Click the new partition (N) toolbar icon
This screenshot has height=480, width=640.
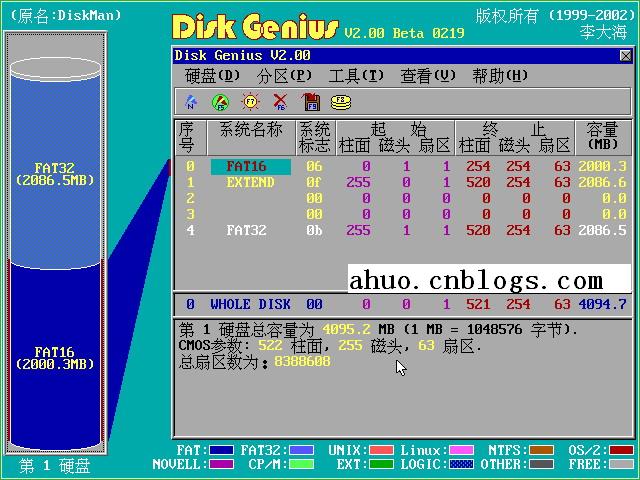pyautogui.click(x=191, y=102)
